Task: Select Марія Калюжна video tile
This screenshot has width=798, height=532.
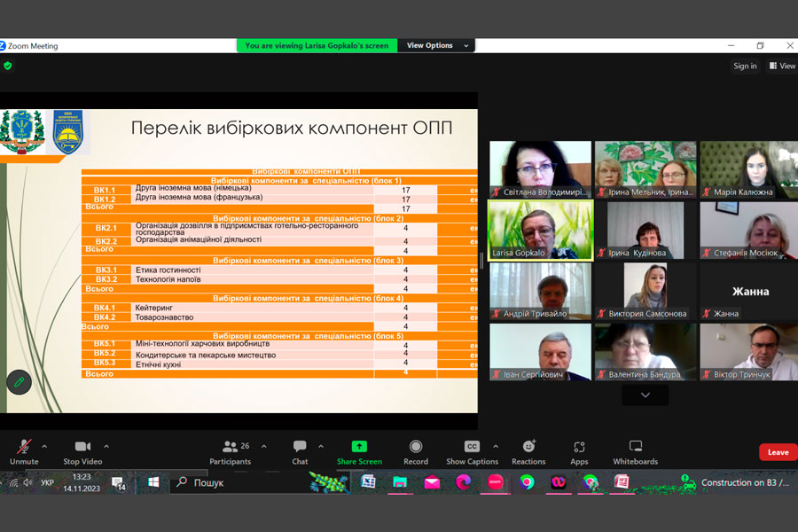Action: pos(749,169)
